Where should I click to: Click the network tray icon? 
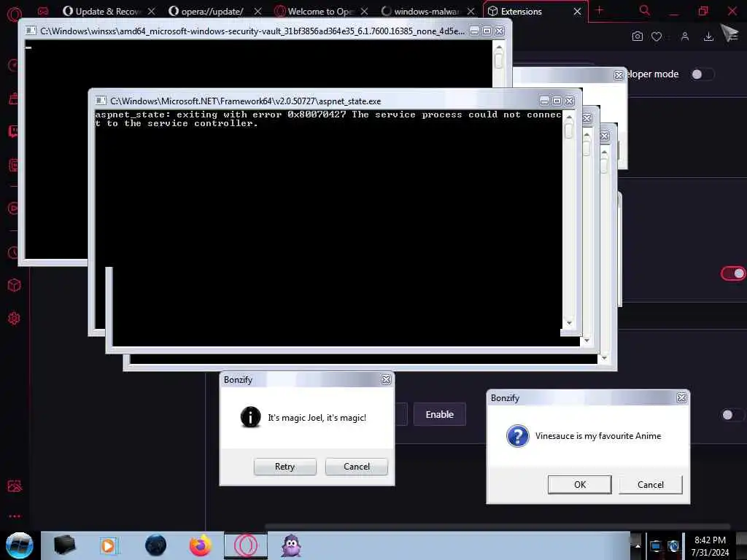pyautogui.click(x=656, y=546)
